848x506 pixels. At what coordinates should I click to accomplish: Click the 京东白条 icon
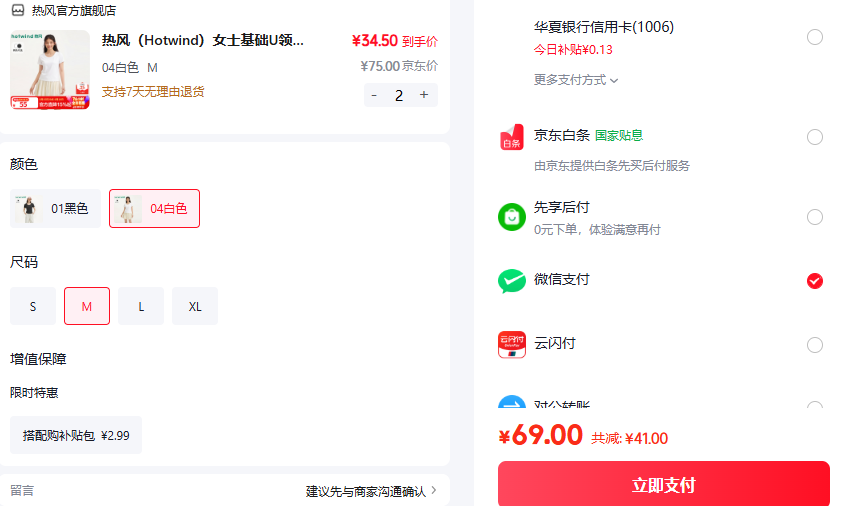pyautogui.click(x=512, y=137)
